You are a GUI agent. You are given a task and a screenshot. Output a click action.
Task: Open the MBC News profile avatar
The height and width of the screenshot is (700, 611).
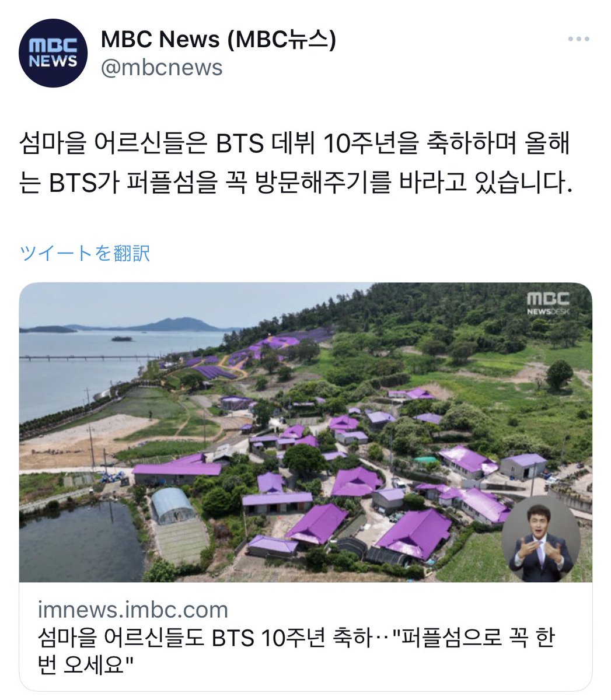(x=53, y=53)
